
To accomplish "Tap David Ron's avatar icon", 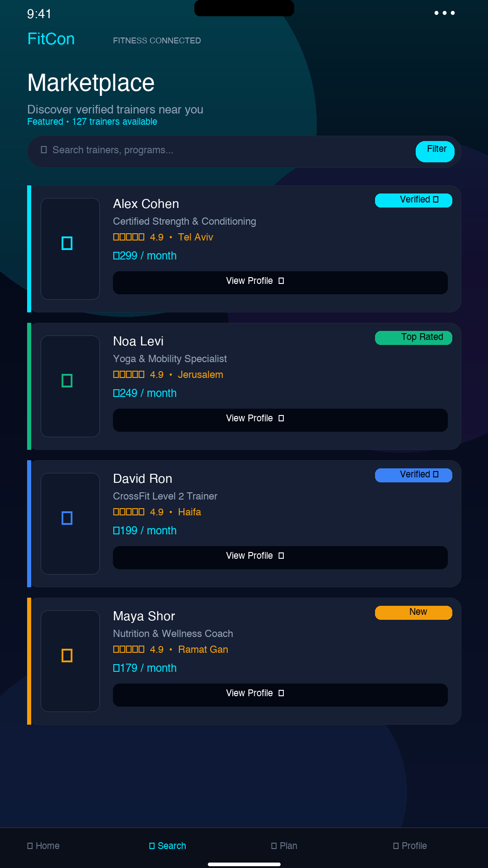I will [x=67, y=518].
